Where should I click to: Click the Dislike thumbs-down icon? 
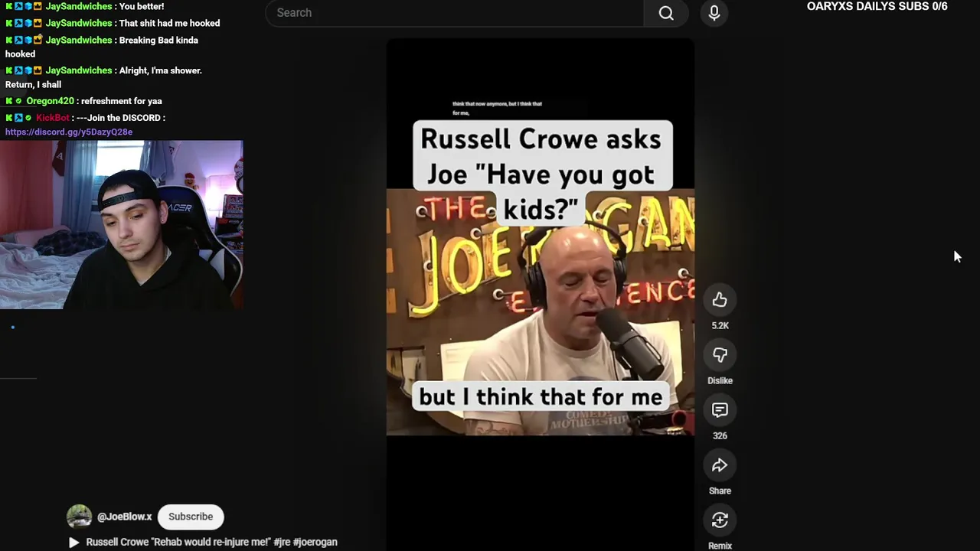coord(720,355)
